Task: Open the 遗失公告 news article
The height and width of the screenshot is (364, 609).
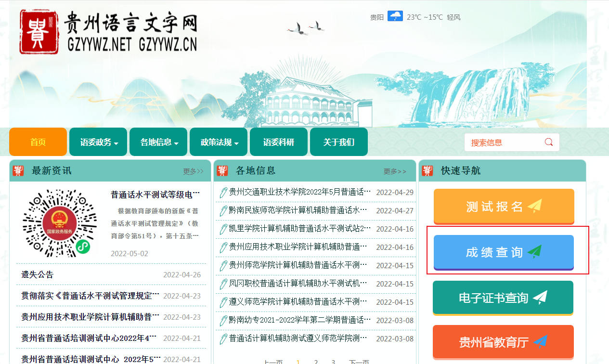Action: pos(38,274)
